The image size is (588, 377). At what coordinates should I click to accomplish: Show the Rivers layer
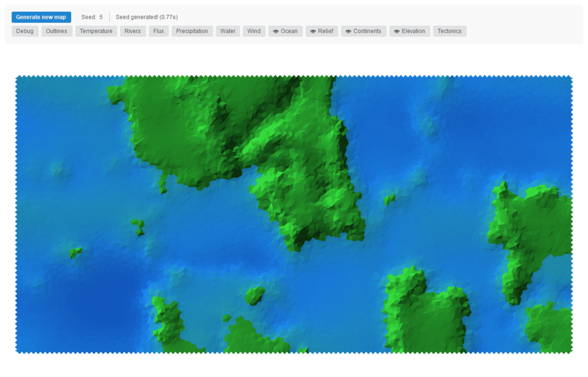133,31
